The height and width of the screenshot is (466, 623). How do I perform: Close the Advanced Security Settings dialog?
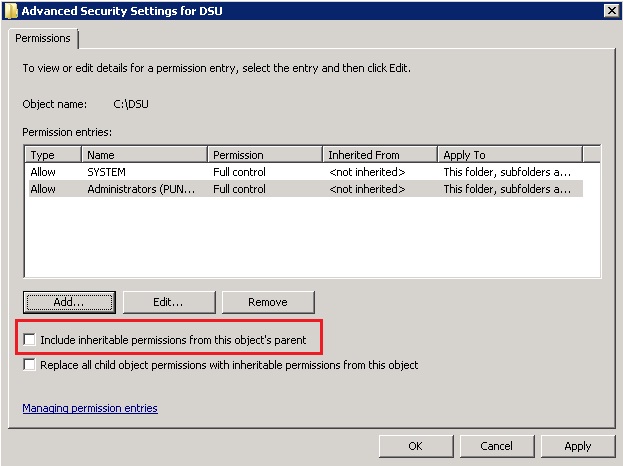611,10
